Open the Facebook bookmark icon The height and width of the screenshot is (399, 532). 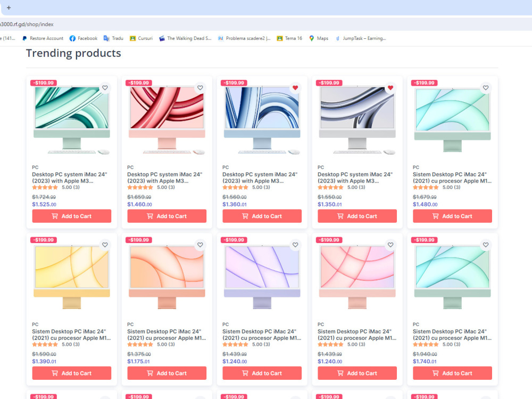coord(73,38)
